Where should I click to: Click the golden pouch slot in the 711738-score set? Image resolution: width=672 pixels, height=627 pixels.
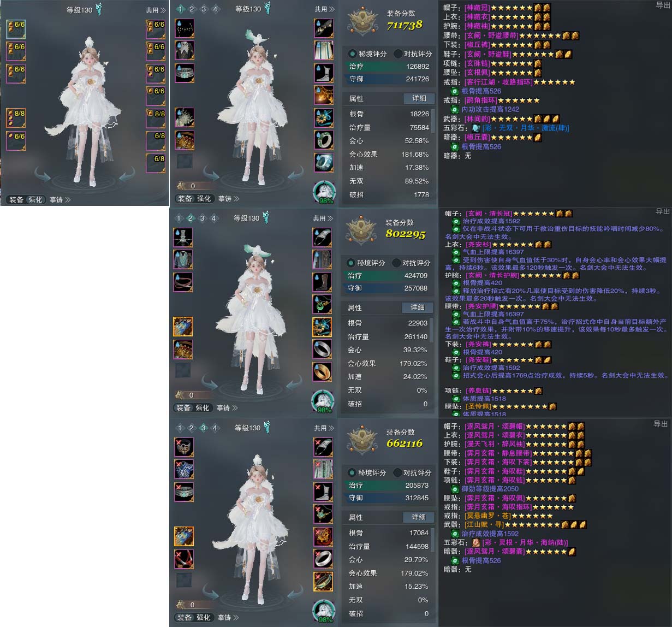coord(184,140)
